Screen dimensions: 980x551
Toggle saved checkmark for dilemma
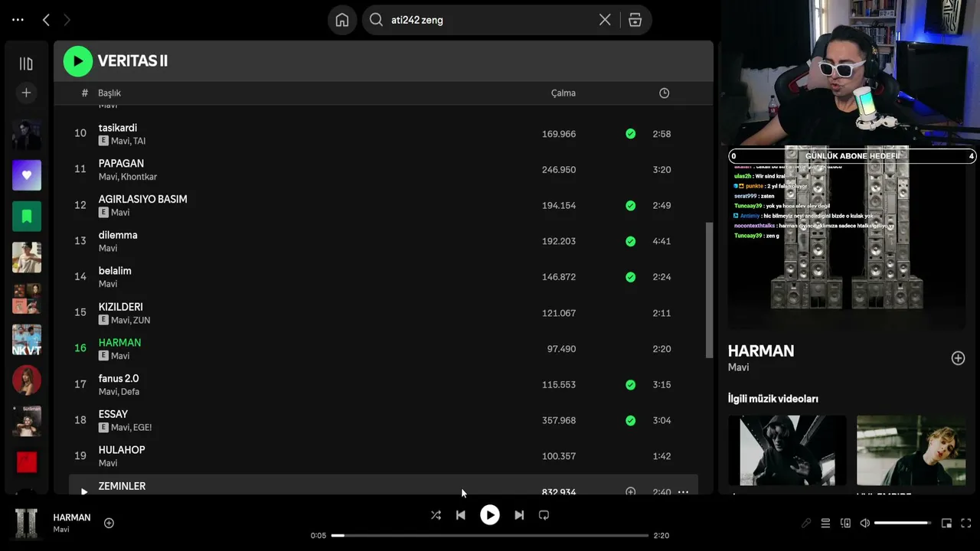point(630,241)
